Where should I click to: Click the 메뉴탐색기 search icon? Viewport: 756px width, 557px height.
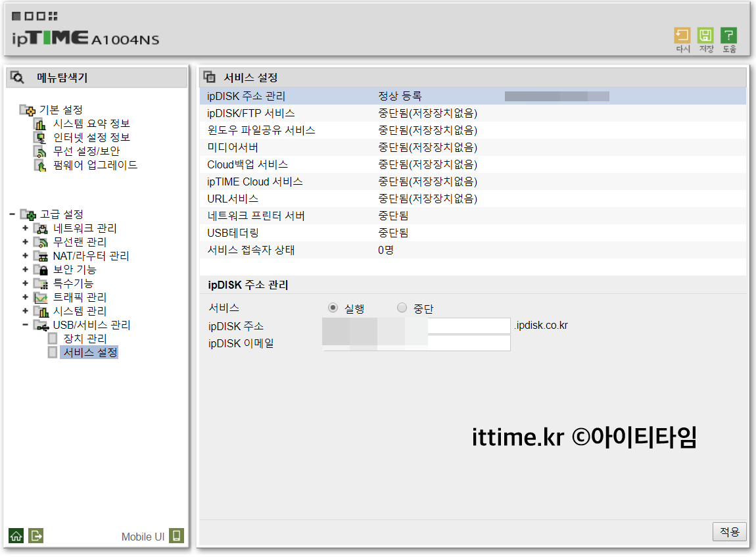click(x=17, y=77)
